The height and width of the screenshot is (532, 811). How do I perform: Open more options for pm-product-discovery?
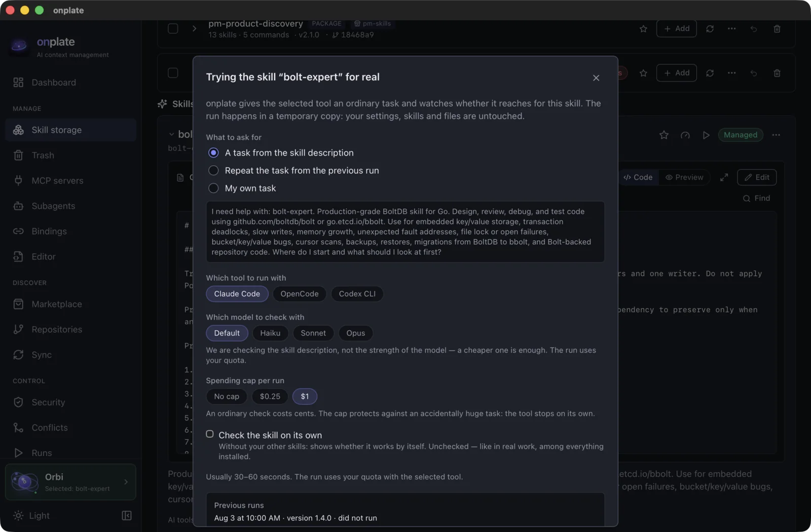click(731, 29)
